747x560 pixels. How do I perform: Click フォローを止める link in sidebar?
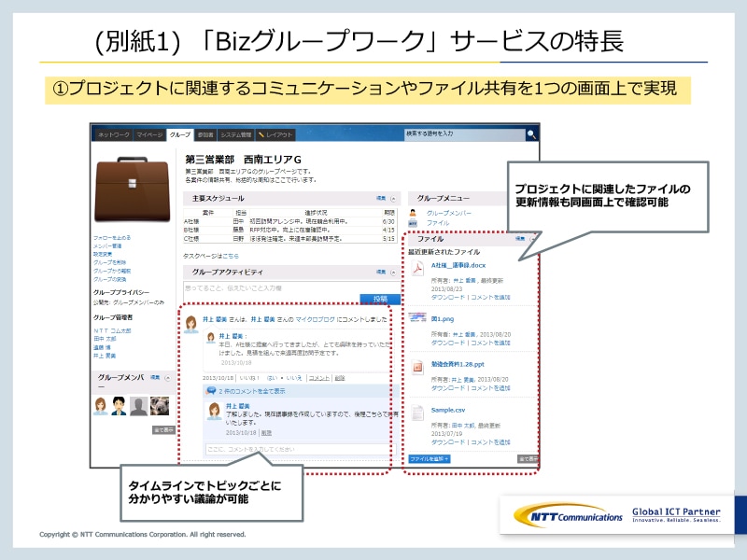click(x=112, y=237)
